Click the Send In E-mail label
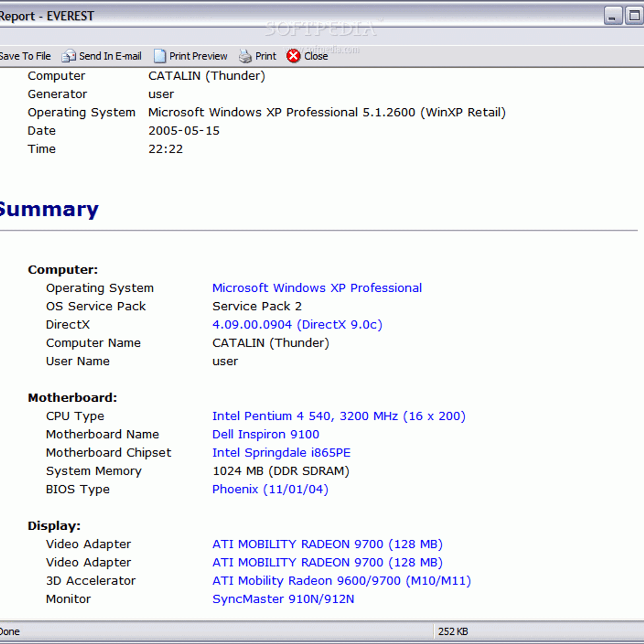The height and width of the screenshot is (644, 644). click(110, 56)
